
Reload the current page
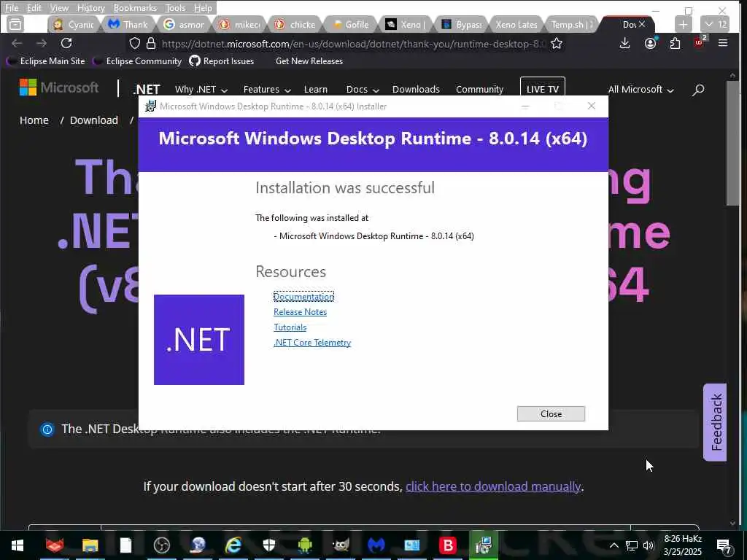point(66,43)
